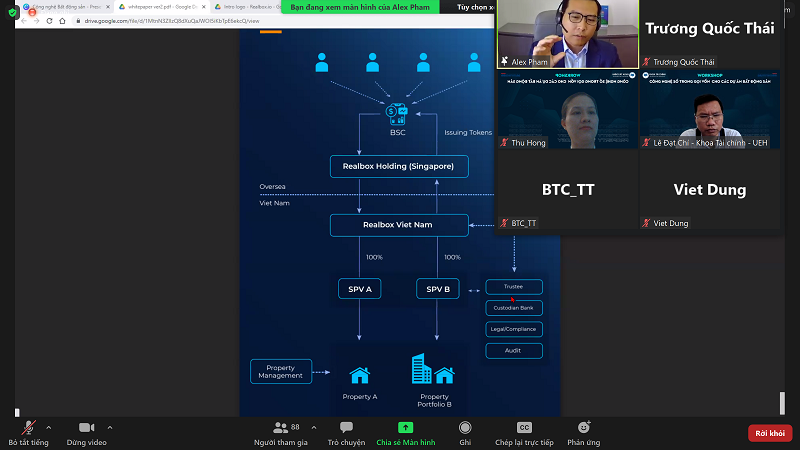Select Trương Quốc Thái participant tile
Screen dimensions: 800x450
pos(710,34)
